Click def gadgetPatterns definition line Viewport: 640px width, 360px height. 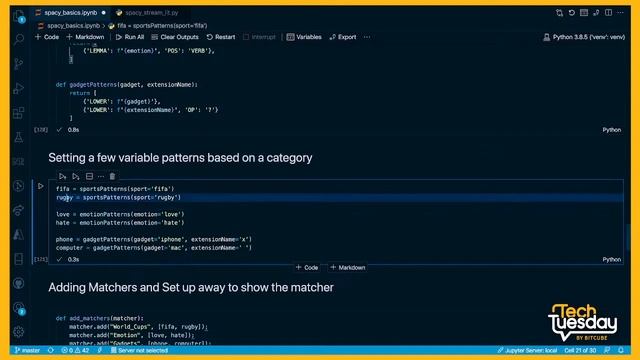(127, 85)
